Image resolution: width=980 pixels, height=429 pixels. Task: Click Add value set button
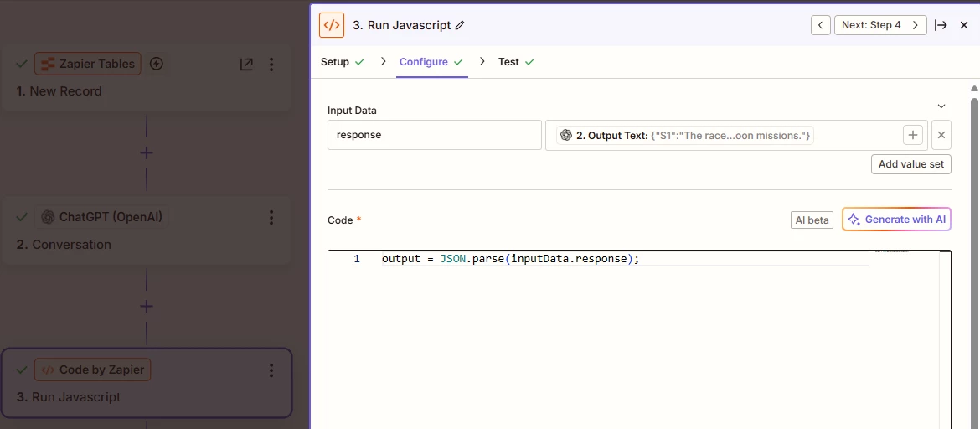click(x=911, y=164)
